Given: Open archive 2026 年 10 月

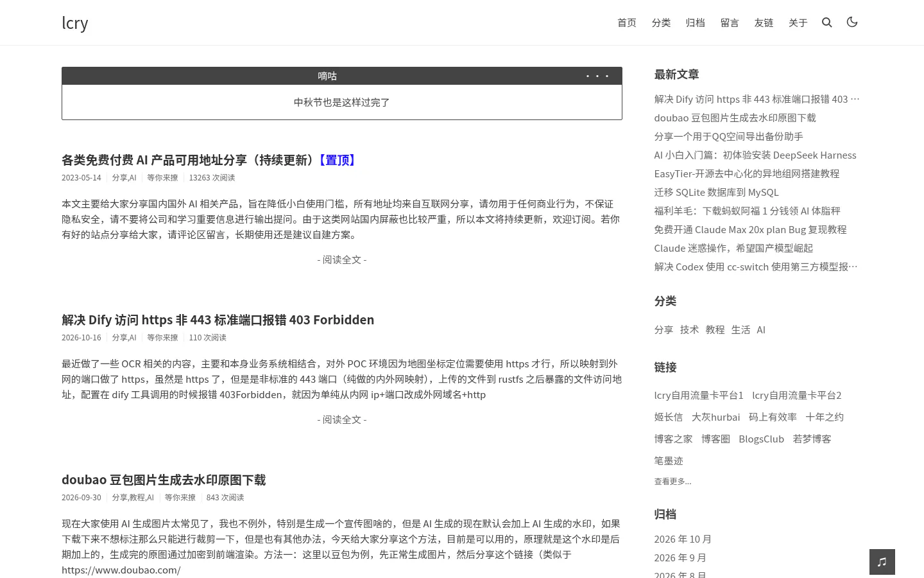Looking at the screenshot, I should coord(683,539).
